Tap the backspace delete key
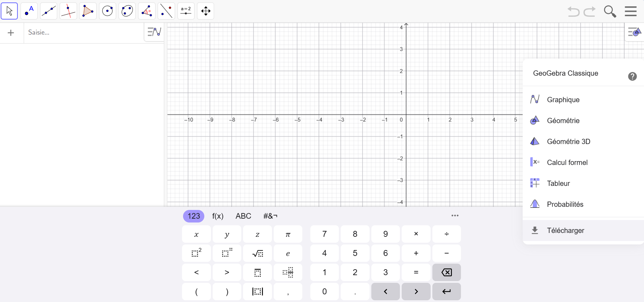The width and height of the screenshot is (644, 302). click(447, 272)
